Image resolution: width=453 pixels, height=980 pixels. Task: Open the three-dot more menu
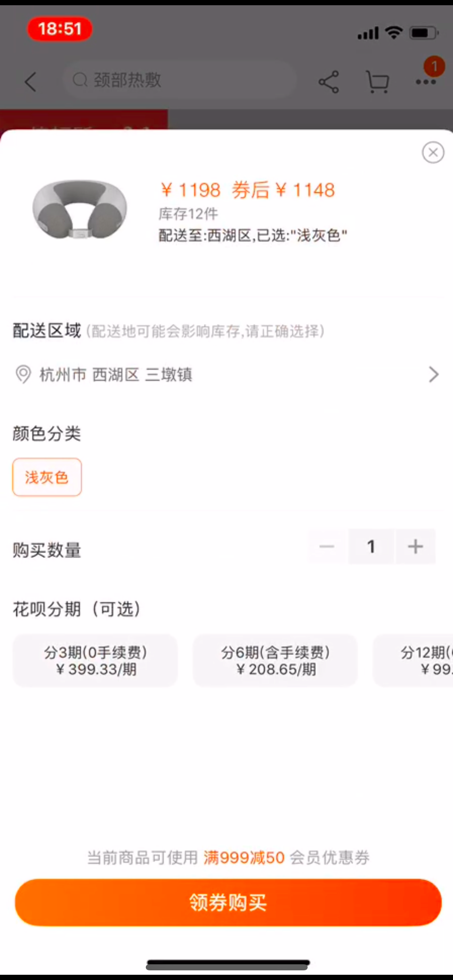pyautogui.click(x=426, y=82)
